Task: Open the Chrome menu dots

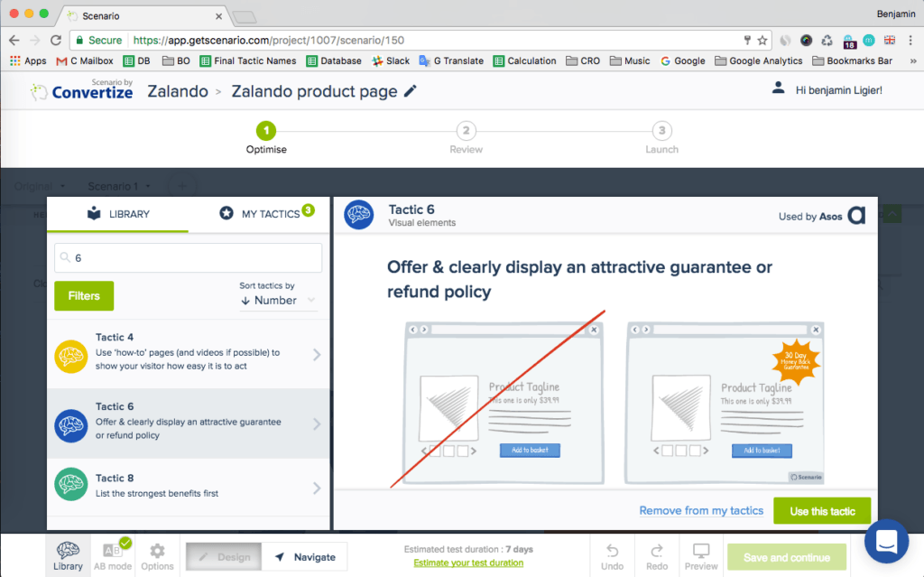Action: click(910, 40)
